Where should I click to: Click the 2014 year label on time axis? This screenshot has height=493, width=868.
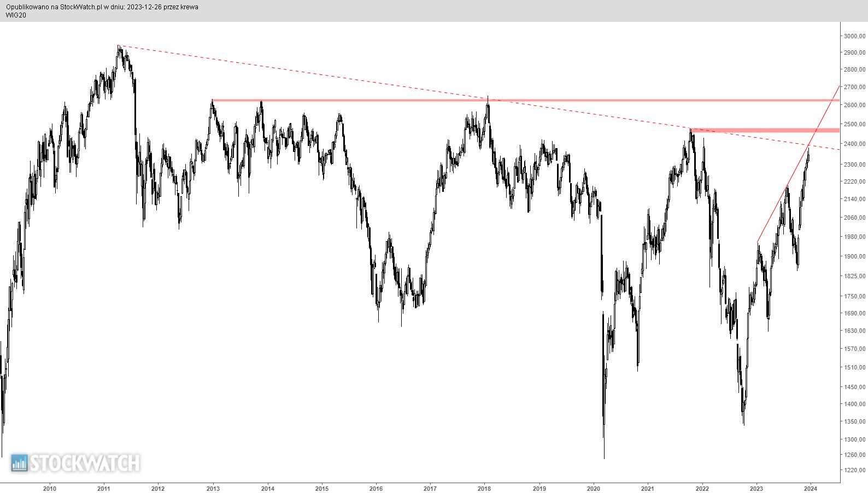(x=267, y=489)
